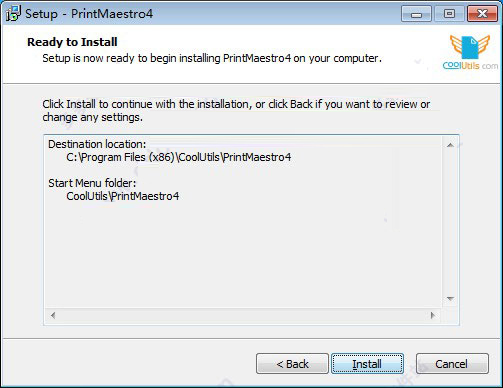Click the Destination location label
Screen dimensions: 503x388
click(97, 144)
